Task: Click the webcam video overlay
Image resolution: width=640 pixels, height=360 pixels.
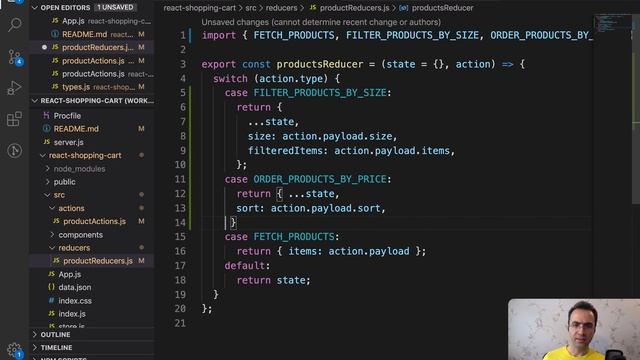Action: 574,329
